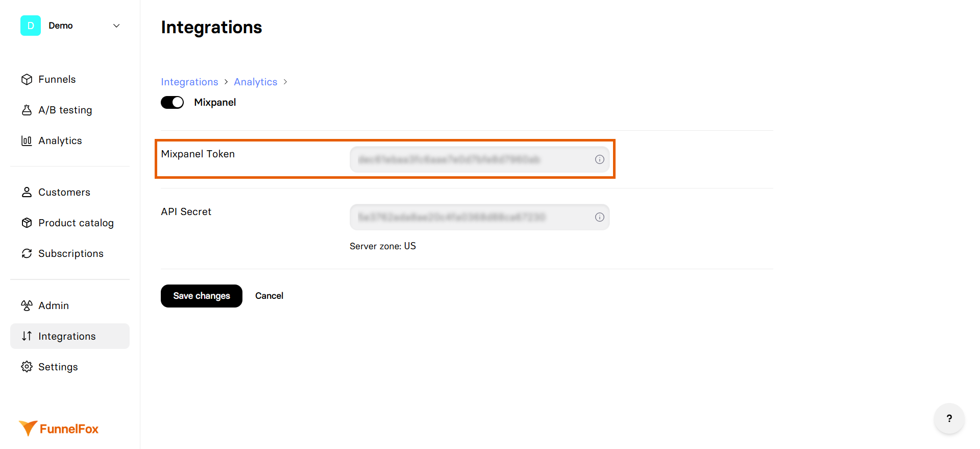Click the Integrations page heading
Viewport: 980px width, 449px height.
(x=211, y=27)
